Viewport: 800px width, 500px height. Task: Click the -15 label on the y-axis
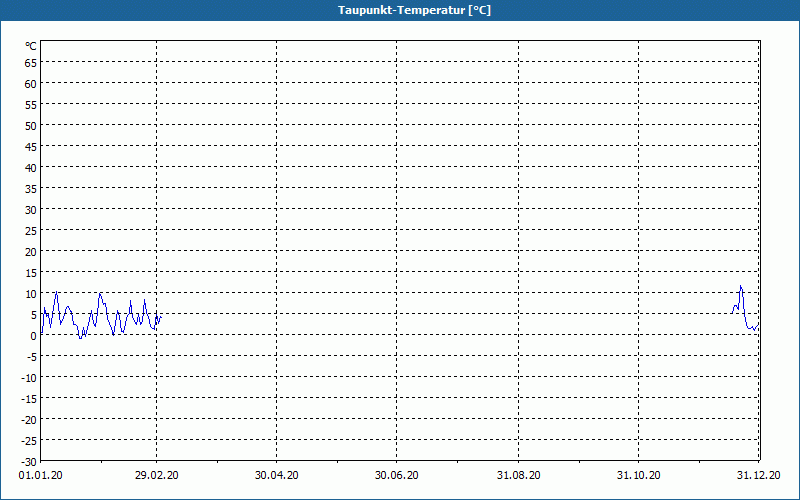pyautogui.click(x=29, y=398)
